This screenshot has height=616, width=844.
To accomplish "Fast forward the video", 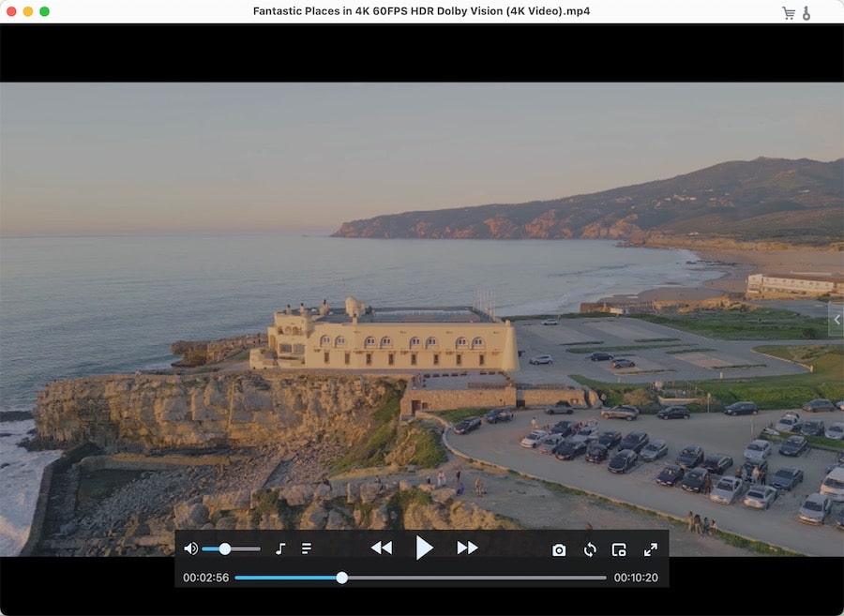I will click(x=468, y=548).
